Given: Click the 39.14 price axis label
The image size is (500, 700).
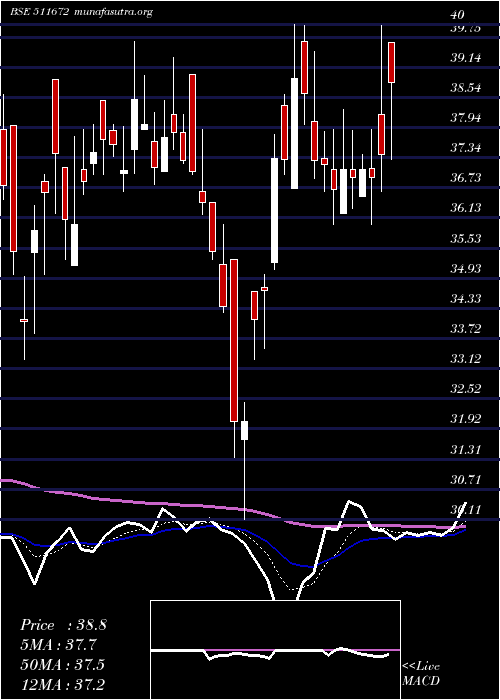Looking at the screenshot, I should click(x=465, y=58).
